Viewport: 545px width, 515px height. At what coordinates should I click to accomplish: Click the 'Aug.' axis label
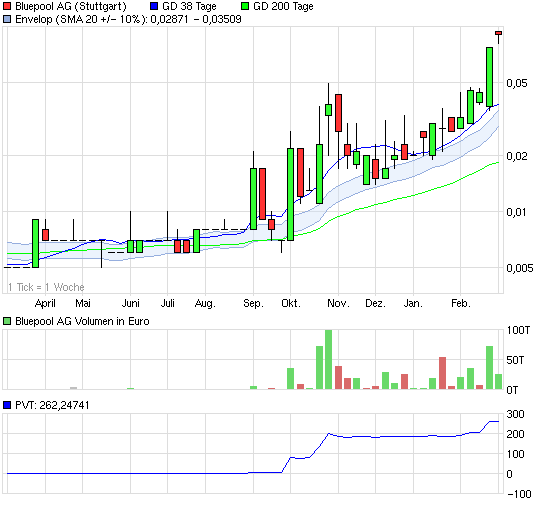pos(205,304)
